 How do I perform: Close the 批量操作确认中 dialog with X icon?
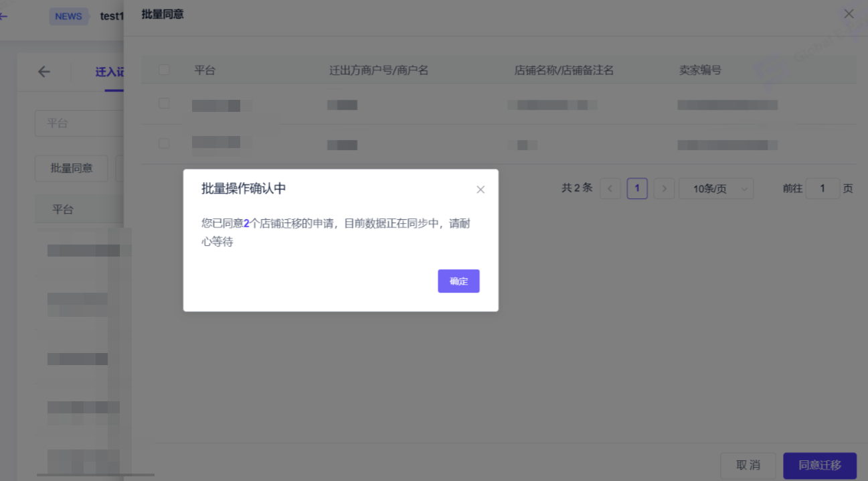480,190
